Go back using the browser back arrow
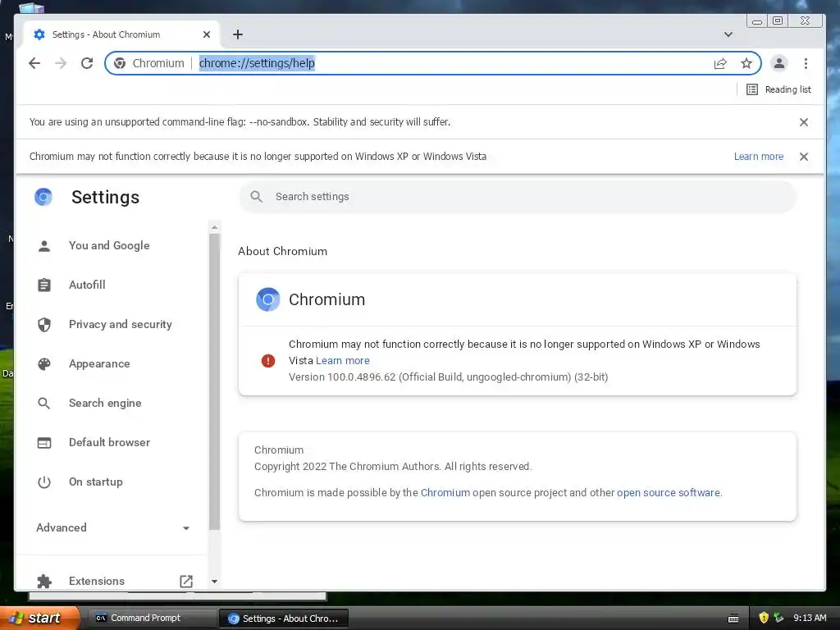 coord(34,63)
